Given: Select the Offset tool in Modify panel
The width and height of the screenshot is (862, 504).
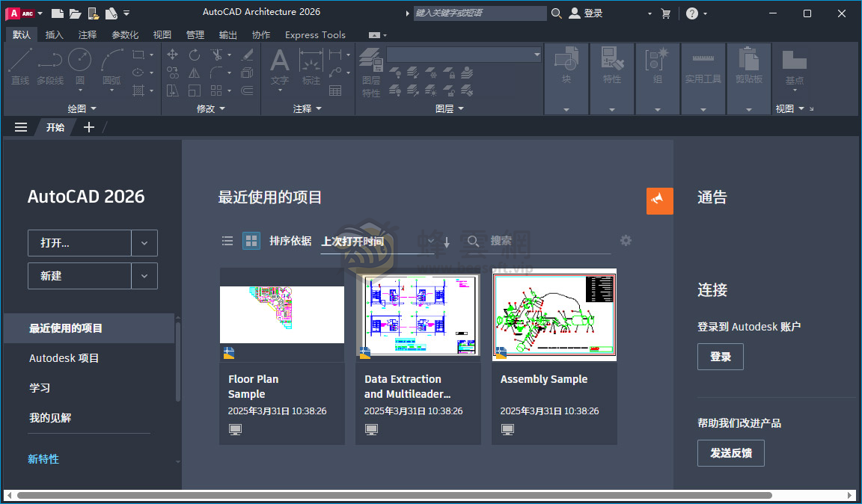Looking at the screenshot, I should click(248, 90).
